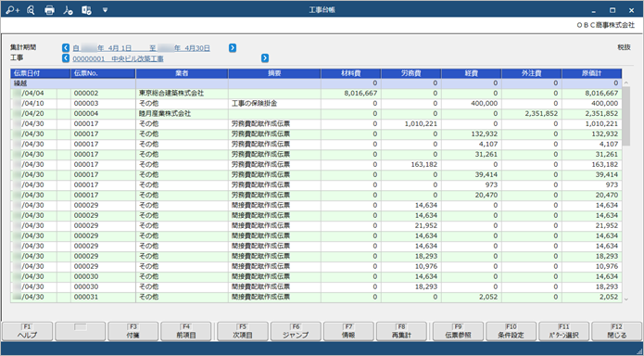644x356 pixels.
Task: Select the 1,010,221 労務費 cell
Action: click(x=411, y=123)
